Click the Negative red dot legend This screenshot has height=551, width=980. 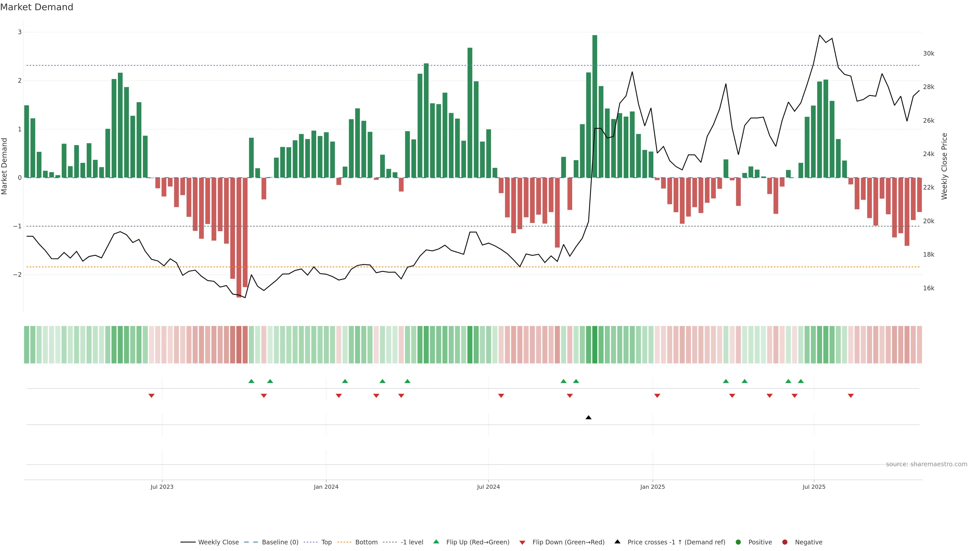pyautogui.click(x=785, y=542)
